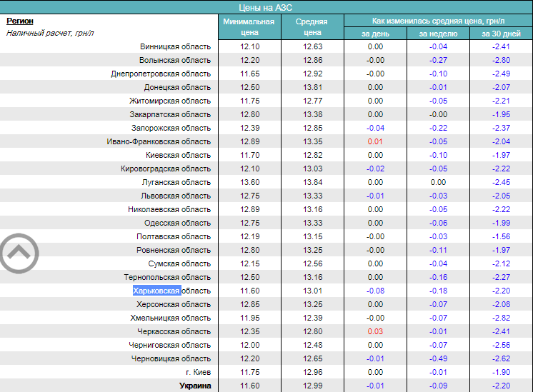Viewport: 533px width, 392px height.
Task: Click the 'за неделю' sub-header
Action: pyautogui.click(x=438, y=34)
